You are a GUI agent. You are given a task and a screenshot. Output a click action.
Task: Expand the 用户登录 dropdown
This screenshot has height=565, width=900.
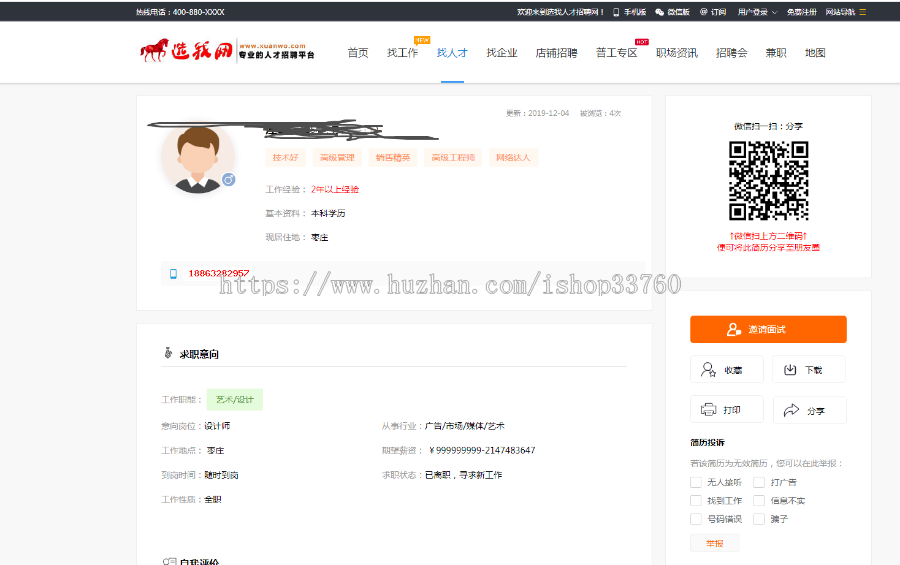click(x=758, y=12)
